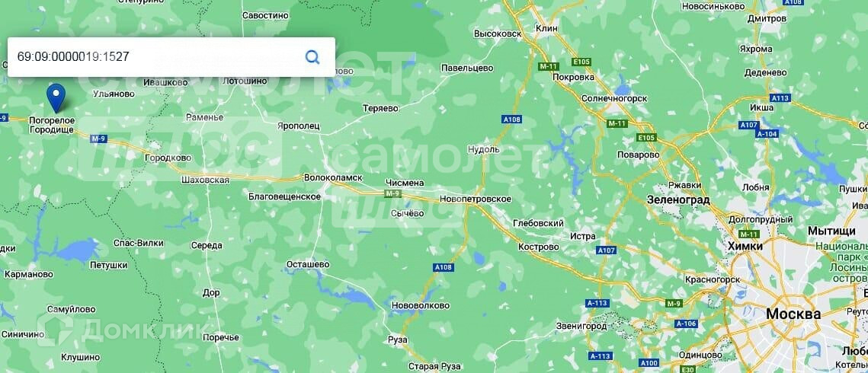Select the Солнечногорск label on map

pos(614,97)
